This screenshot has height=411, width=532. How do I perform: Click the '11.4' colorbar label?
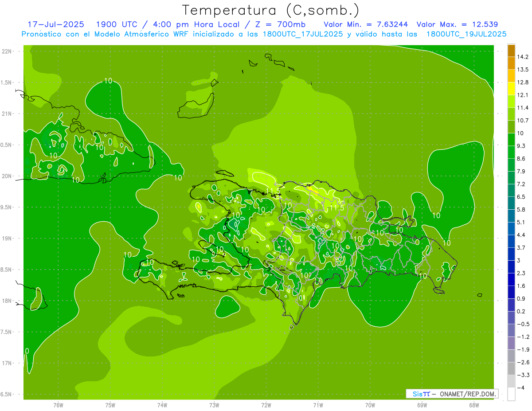[x=523, y=108]
